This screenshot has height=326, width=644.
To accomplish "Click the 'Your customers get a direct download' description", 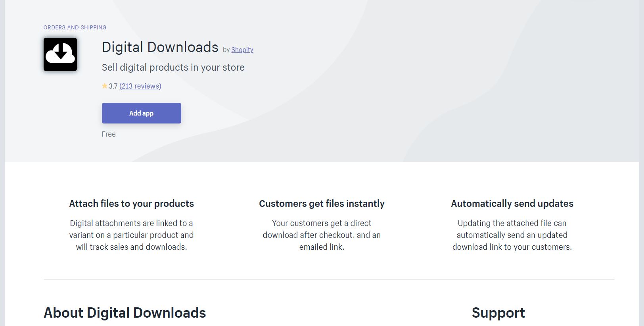I will point(322,235).
